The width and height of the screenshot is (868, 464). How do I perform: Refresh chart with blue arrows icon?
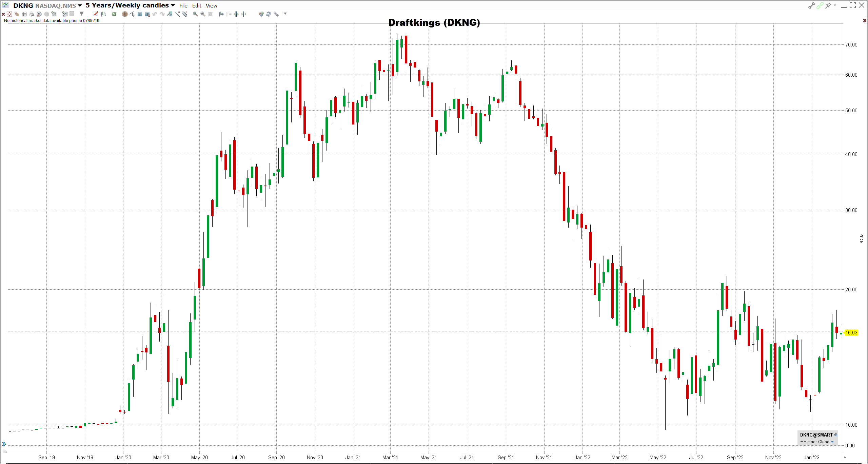(x=269, y=14)
